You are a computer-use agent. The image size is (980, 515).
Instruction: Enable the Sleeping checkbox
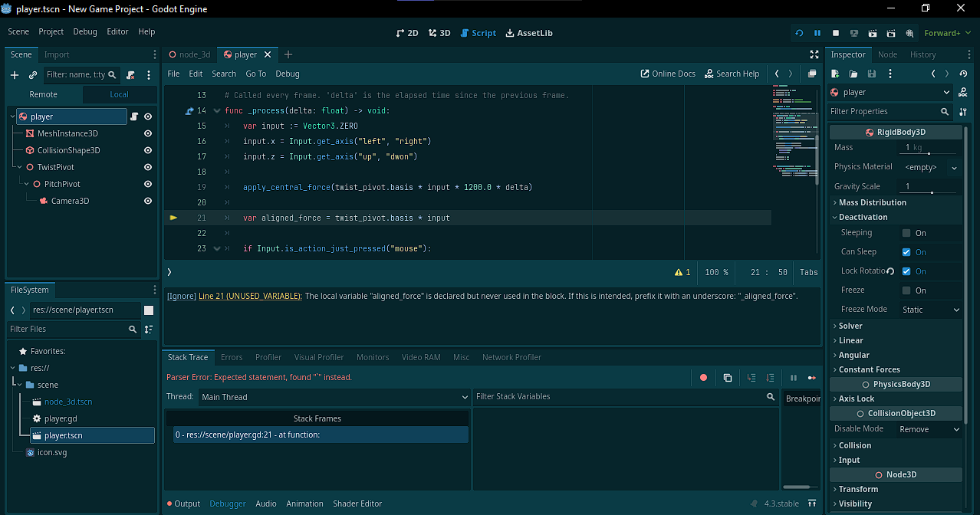click(x=906, y=233)
